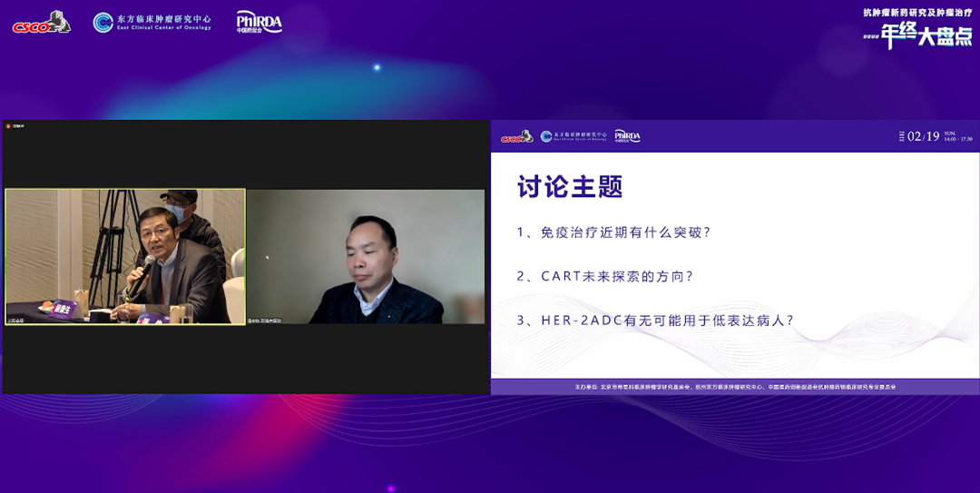Viewport: 980px width, 493px height.
Task: Click the small CSCO logo on slide header
Action: pyautogui.click(x=516, y=136)
